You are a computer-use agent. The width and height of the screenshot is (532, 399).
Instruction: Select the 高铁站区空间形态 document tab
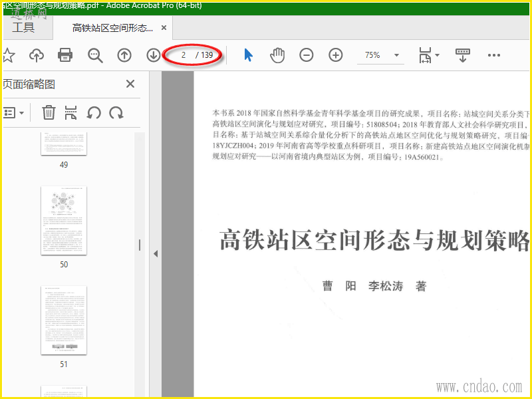click(x=112, y=28)
